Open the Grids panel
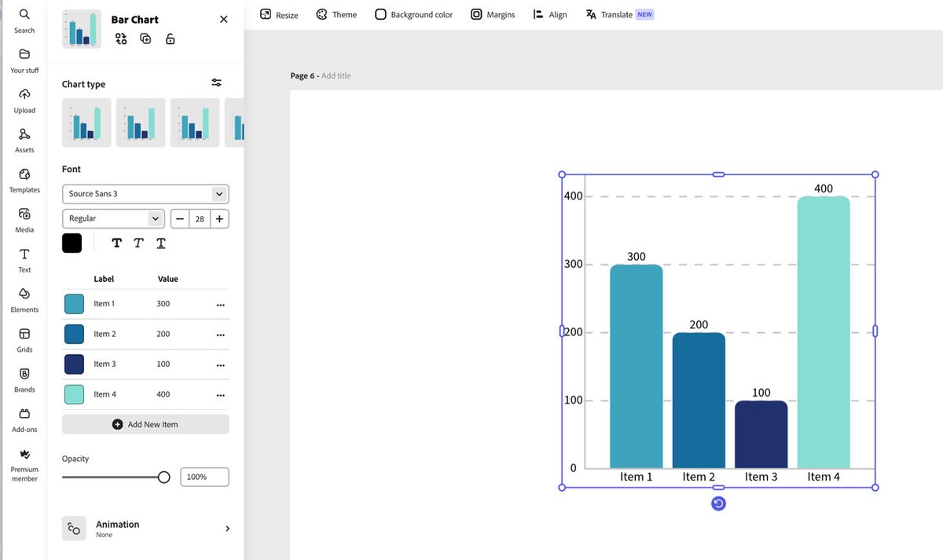 tap(24, 340)
